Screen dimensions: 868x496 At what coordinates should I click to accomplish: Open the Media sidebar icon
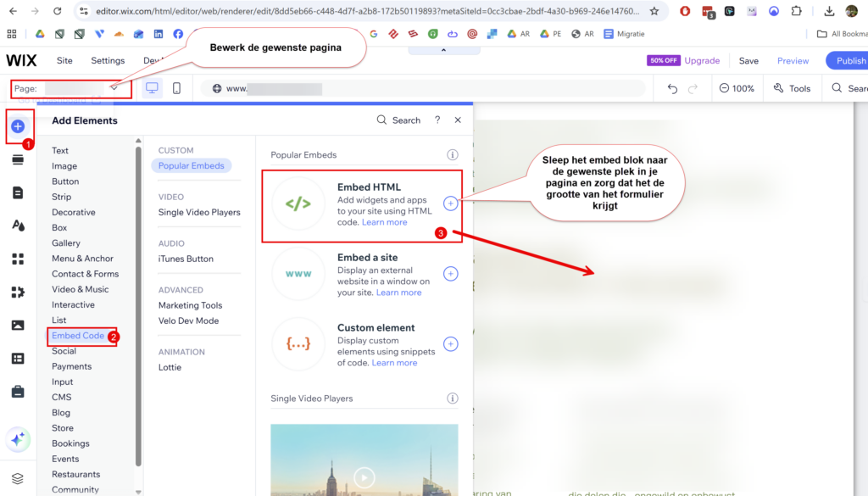[18, 326]
